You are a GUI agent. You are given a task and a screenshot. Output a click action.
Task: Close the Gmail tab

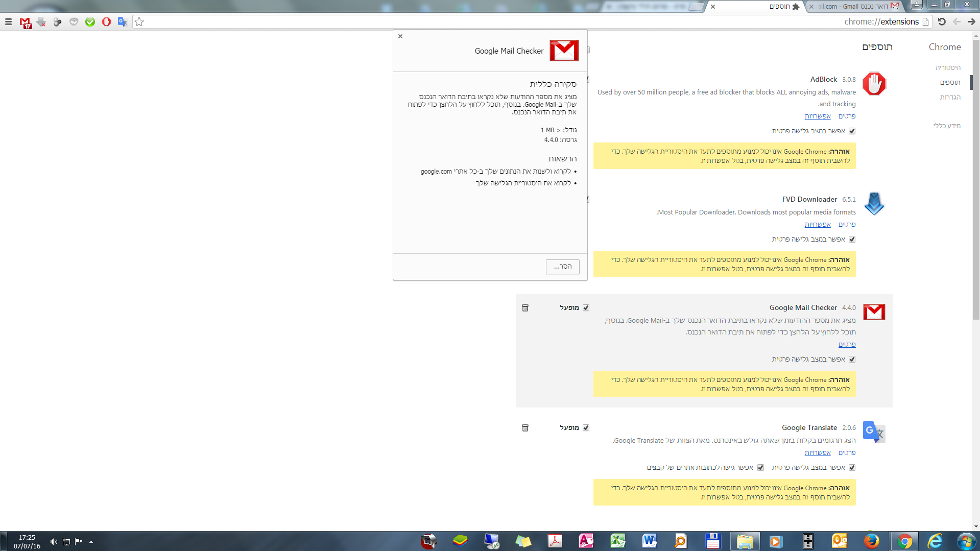coord(811,7)
